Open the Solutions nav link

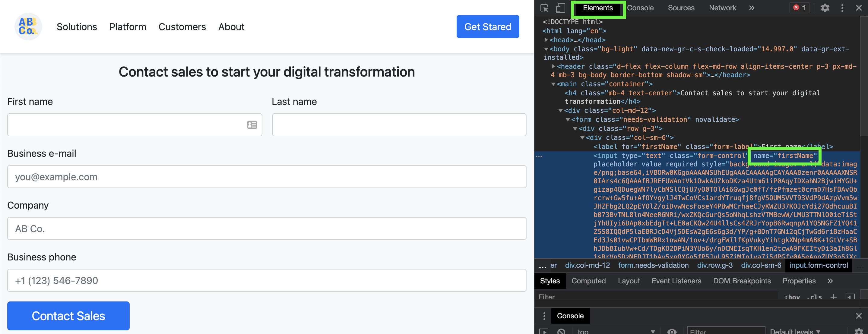(77, 27)
